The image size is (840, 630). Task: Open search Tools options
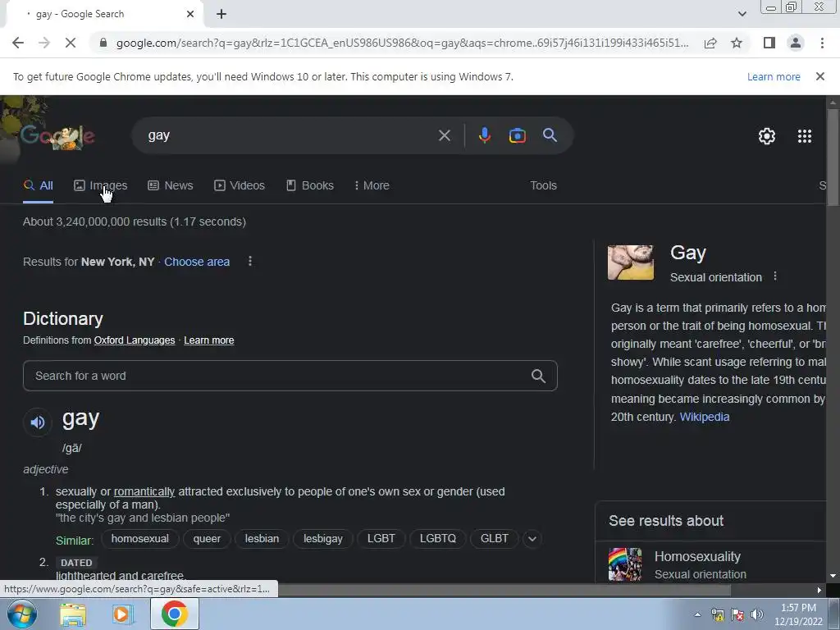tap(543, 185)
